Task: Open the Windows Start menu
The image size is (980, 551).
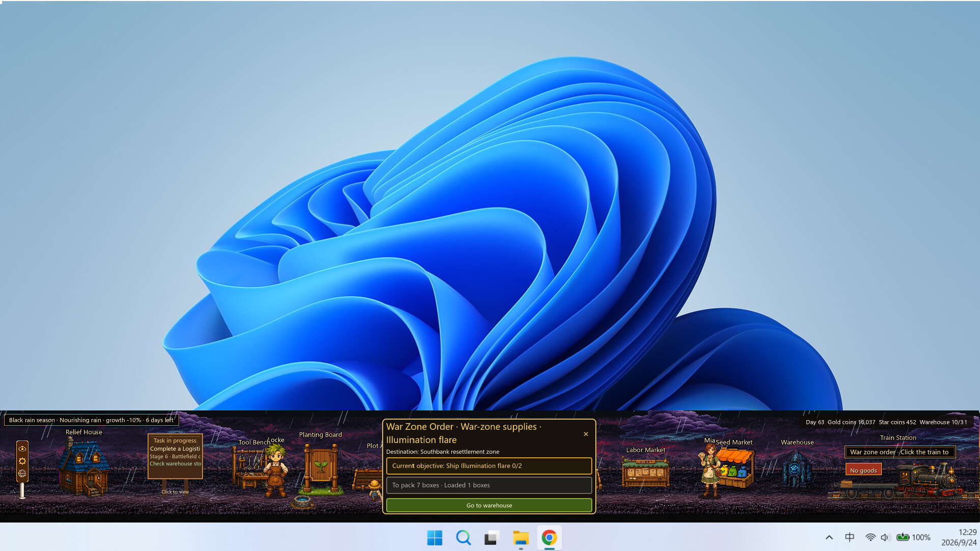Action: click(x=435, y=537)
